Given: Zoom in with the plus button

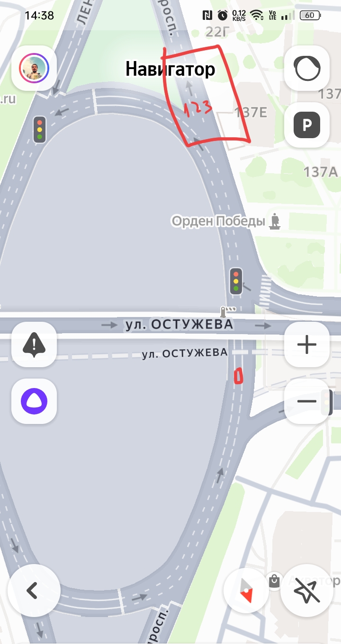Looking at the screenshot, I should pyautogui.click(x=307, y=344).
